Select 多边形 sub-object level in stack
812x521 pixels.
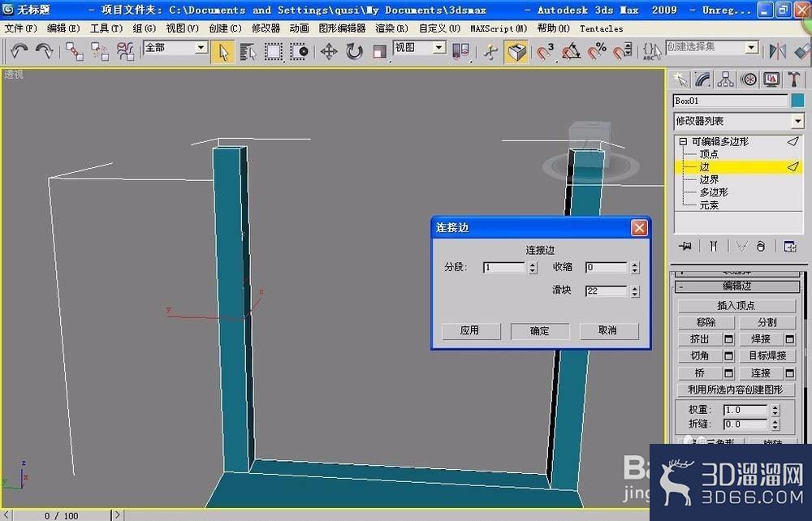coord(714,192)
